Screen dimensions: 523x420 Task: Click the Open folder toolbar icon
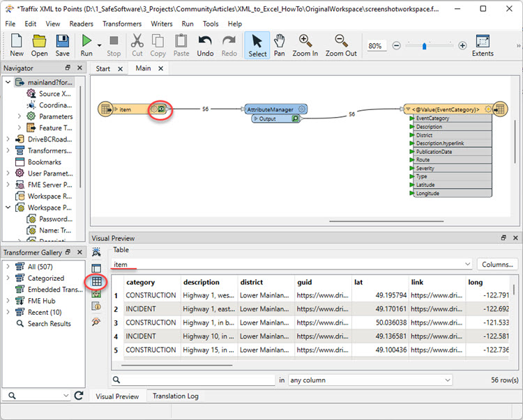click(x=39, y=45)
